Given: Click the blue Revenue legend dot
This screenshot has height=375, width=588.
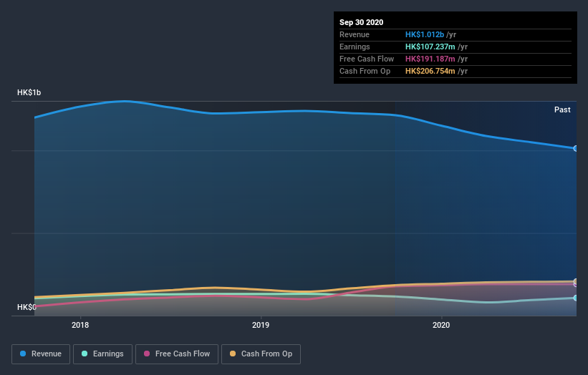Looking at the screenshot, I should [x=23, y=354].
